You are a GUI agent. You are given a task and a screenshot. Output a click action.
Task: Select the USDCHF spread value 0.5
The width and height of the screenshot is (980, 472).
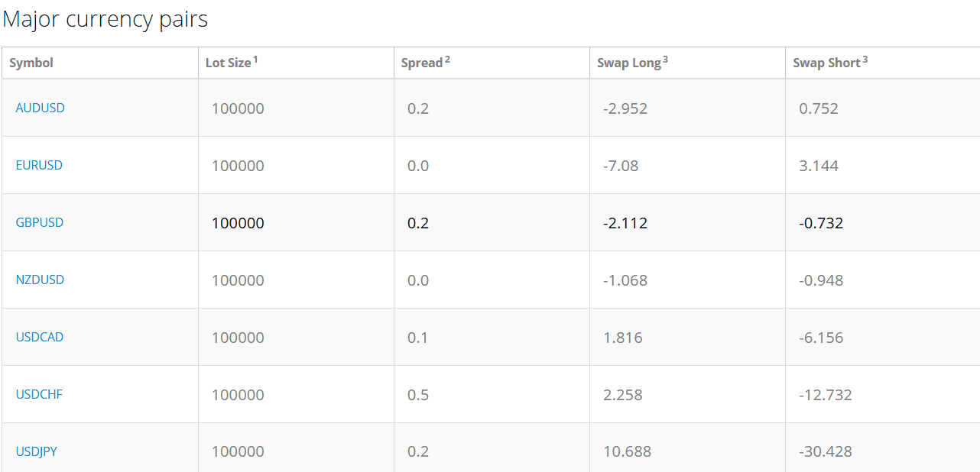418,395
